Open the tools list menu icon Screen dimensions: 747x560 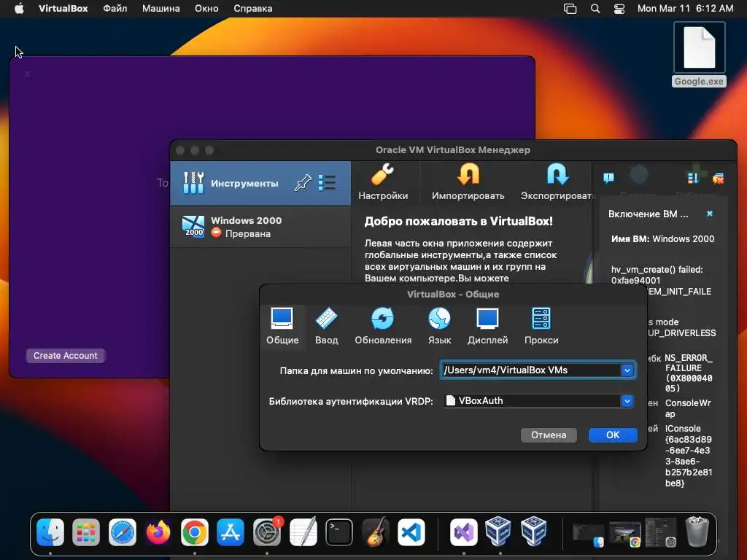point(327,183)
